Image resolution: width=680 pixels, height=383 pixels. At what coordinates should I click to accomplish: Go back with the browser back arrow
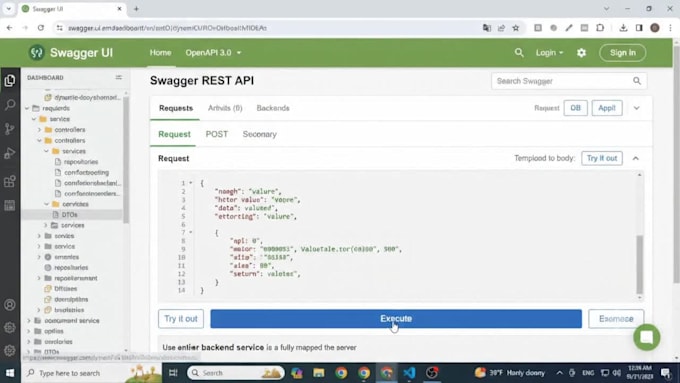click(x=10, y=28)
